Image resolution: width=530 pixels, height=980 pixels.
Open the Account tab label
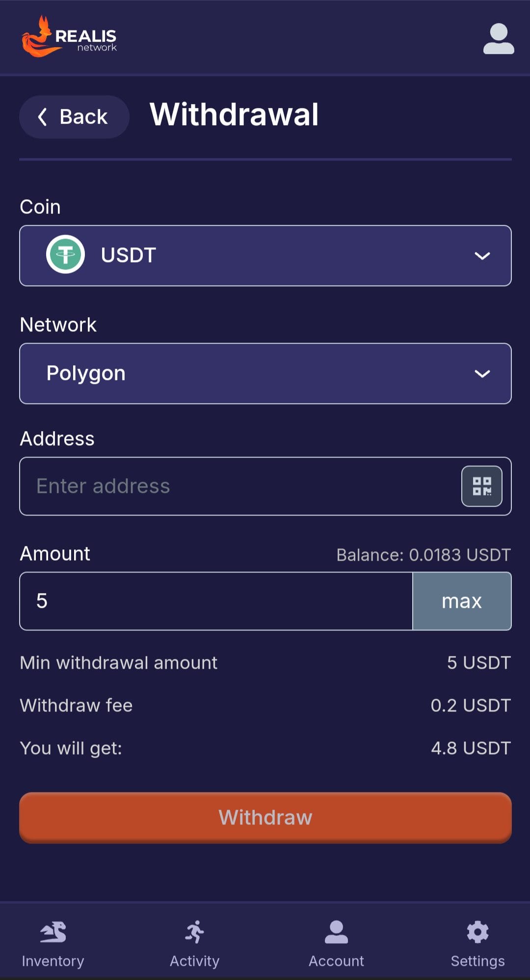[336, 961]
